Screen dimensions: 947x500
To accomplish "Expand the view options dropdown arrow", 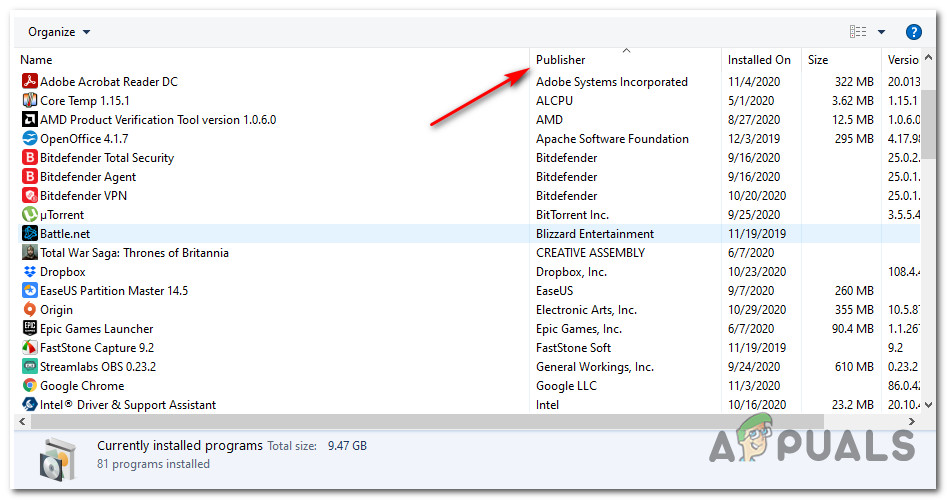I will [x=881, y=32].
